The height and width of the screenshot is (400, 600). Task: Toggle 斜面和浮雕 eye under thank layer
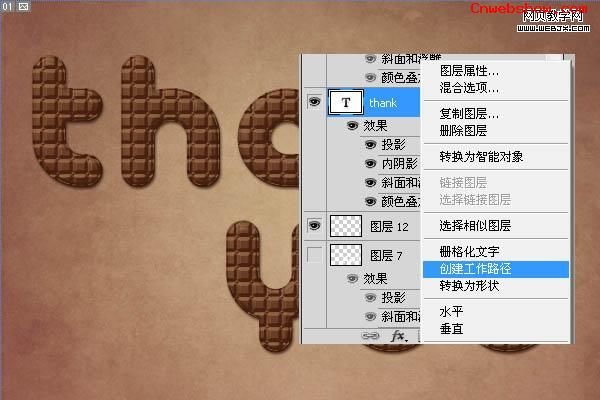[x=370, y=183]
